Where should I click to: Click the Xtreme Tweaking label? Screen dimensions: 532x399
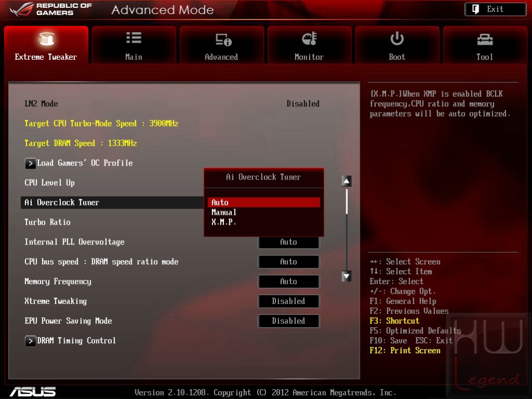pyautogui.click(x=56, y=301)
